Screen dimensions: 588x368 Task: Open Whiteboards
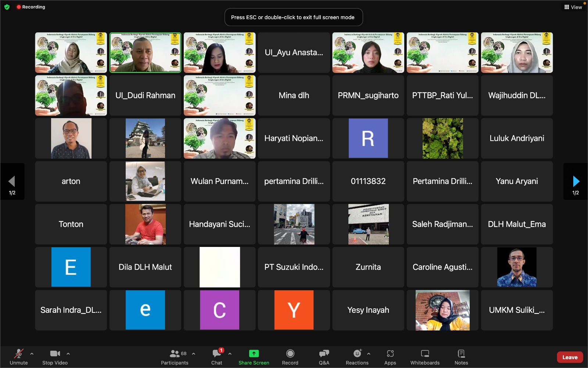(425, 357)
